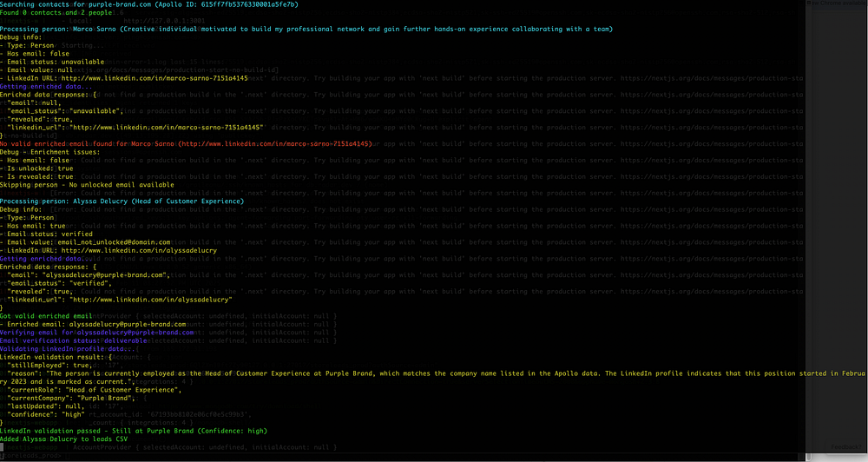Image resolution: width=868 pixels, height=462 pixels.
Task: Click the 'New Chrome available' update button
Action: 837,3
